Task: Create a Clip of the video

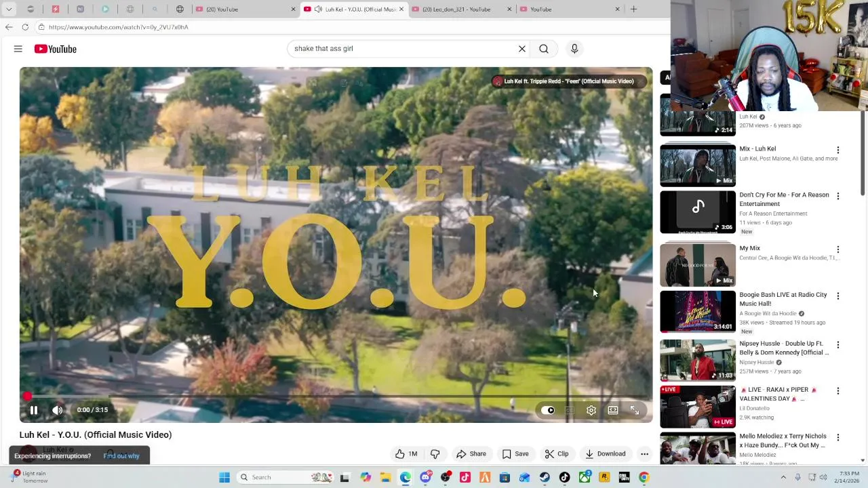Action: [x=557, y=454]
